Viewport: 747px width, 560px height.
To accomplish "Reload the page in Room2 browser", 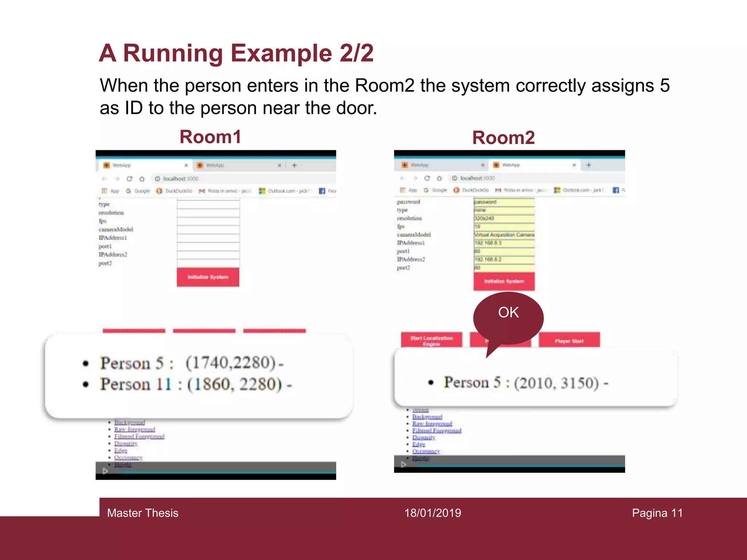I will [x=427, y=178].
